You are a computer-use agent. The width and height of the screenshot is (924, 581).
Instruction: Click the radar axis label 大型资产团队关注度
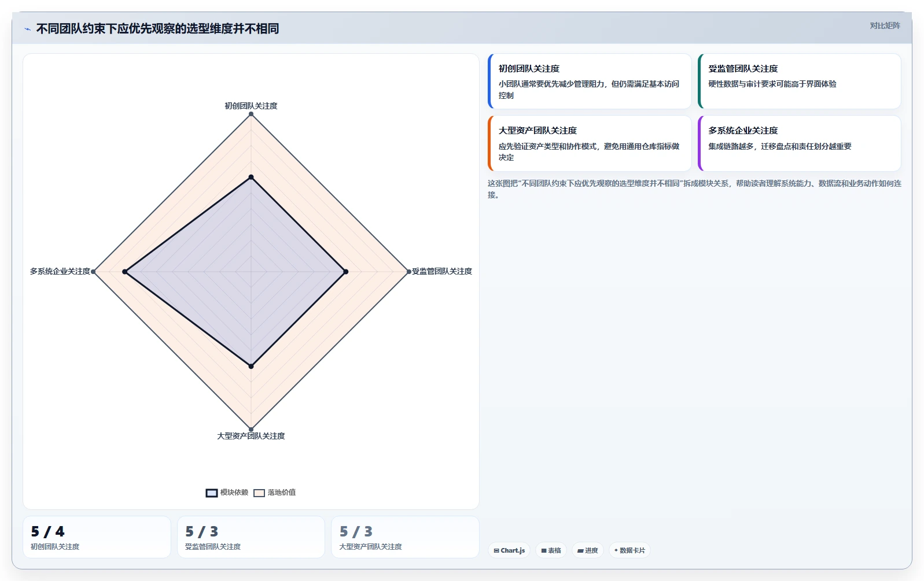click(x=251, y=436)
